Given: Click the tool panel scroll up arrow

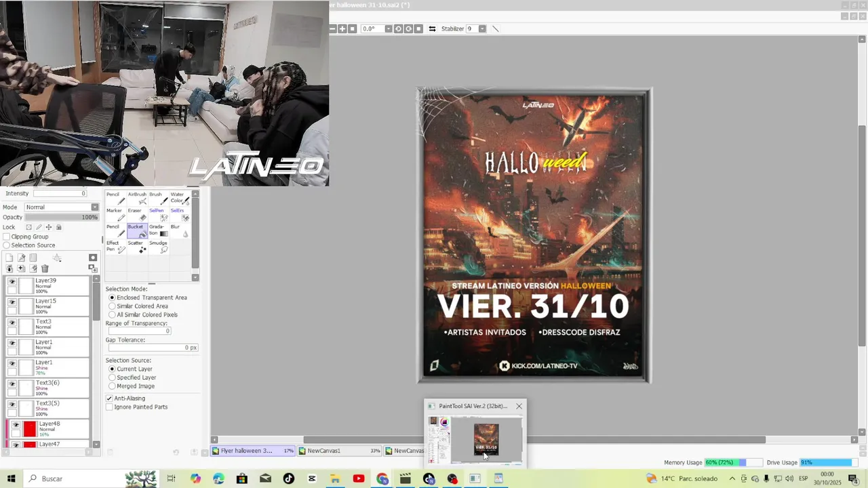Looking at the screenshot, I should click(x=195, y=194).
